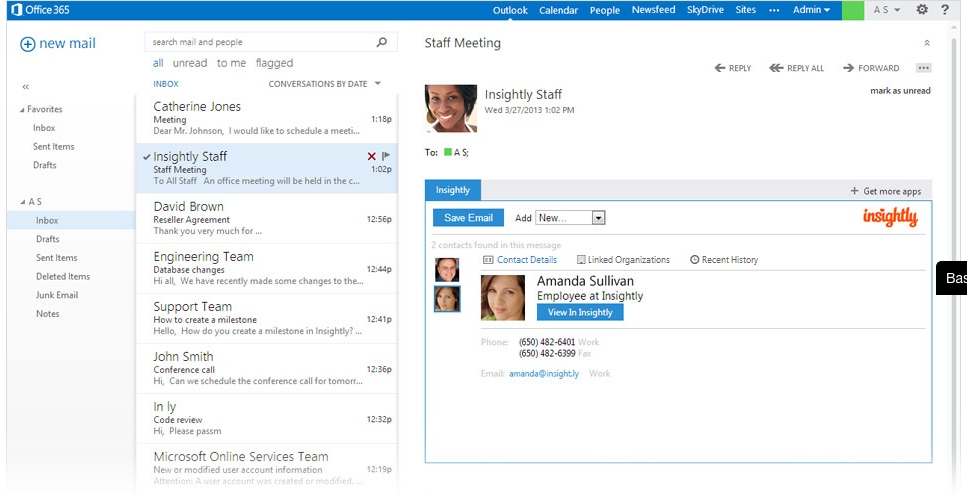Open Catherine Jones Meeting email
This screenshot has width=967, height=495.
(267, 118)
